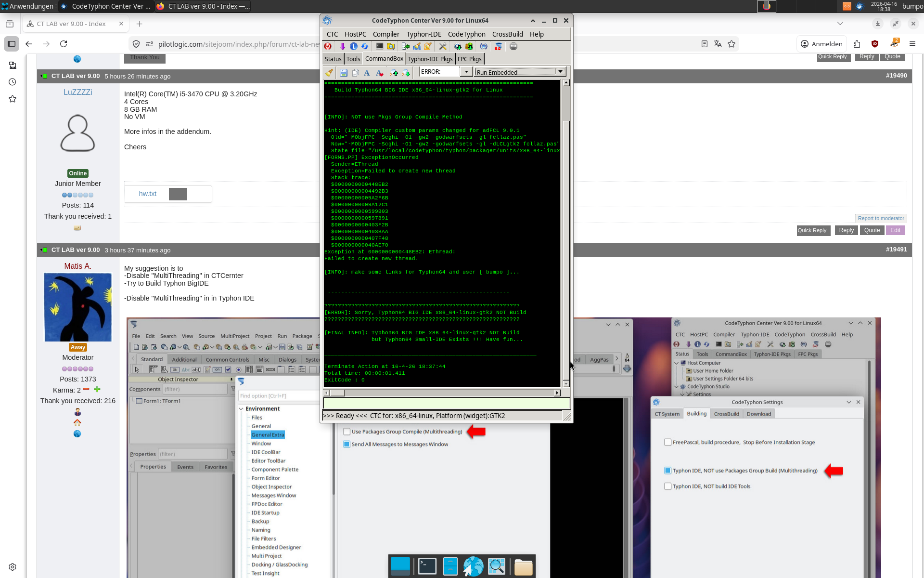Switch to the Typhon-IDE Pkgs tab
The height and width of the screenshot is (578, 924).
(x=430, y=59)
